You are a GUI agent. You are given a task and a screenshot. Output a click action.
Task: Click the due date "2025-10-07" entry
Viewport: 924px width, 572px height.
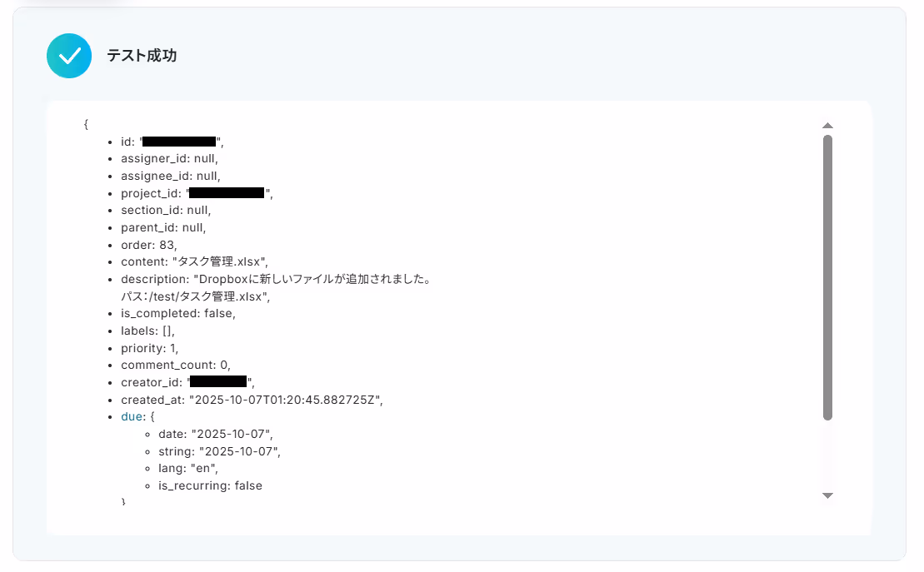[216, 434]
